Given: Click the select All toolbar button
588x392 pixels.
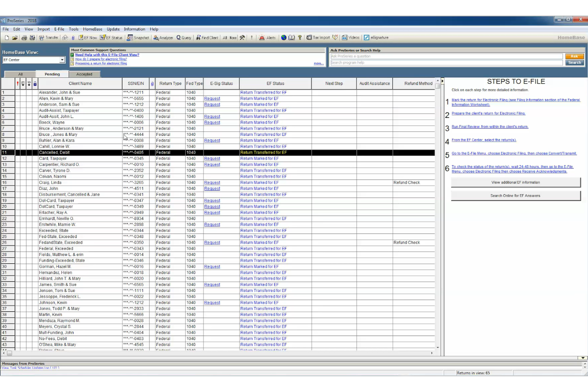Looking at the screenshot, I should point(225,38).
